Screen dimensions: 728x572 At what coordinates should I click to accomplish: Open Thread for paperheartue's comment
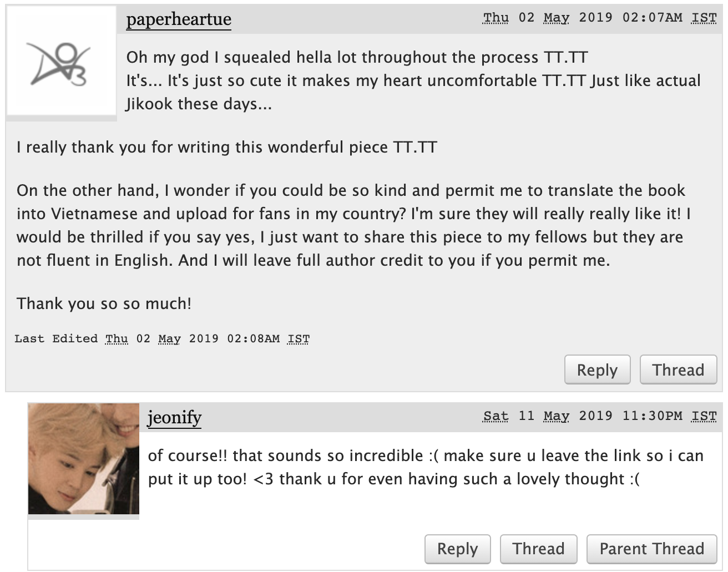tap(678, 369)
